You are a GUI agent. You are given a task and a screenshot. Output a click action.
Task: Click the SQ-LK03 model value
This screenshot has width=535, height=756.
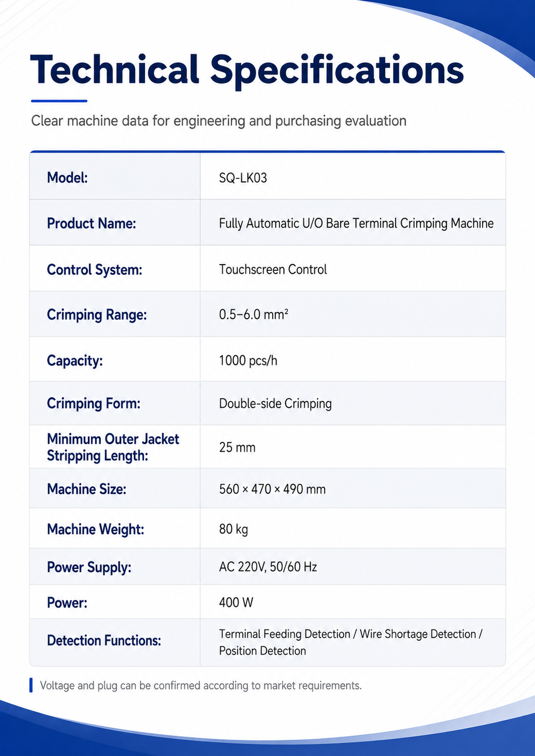tap(243, 178)
